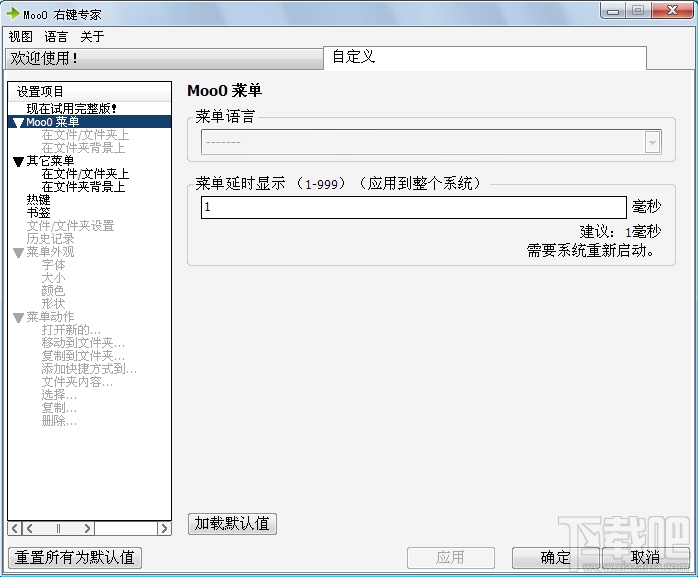Click the outer right scroll arrow
Screen dimensions: 698x577
click(164, 528)
